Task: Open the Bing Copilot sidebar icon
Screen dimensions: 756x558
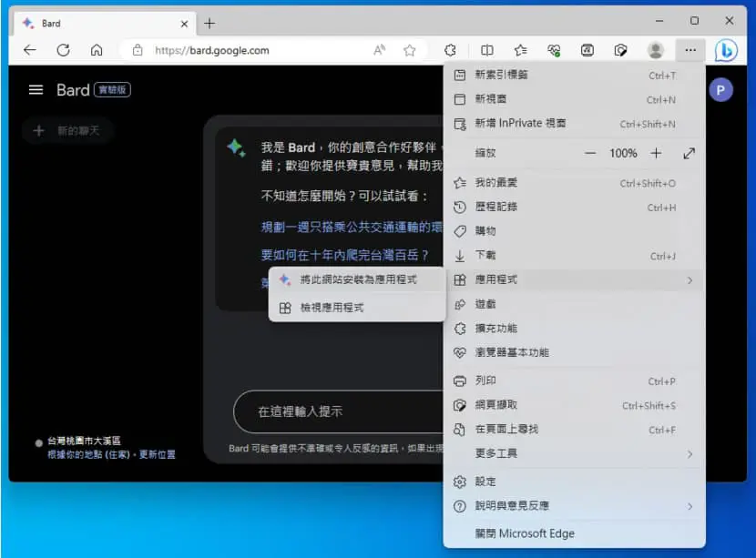Action: tap(726, 50)
